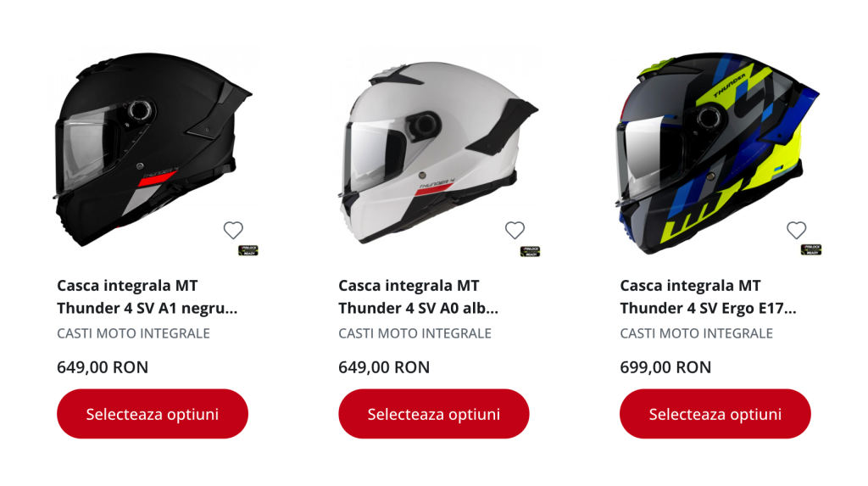Image resolution: width=868 pixels, height=486 pixels.
Task: Open the matte black helmet product image
Action: point(153,149)
